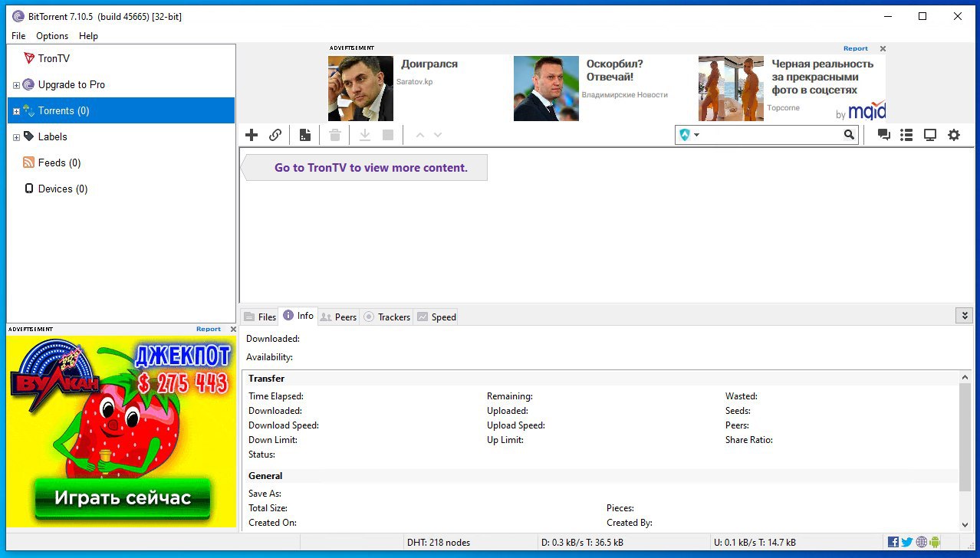Click the Devices phone icon in sidebar
The image size is (980, 558).
point(29,189)
